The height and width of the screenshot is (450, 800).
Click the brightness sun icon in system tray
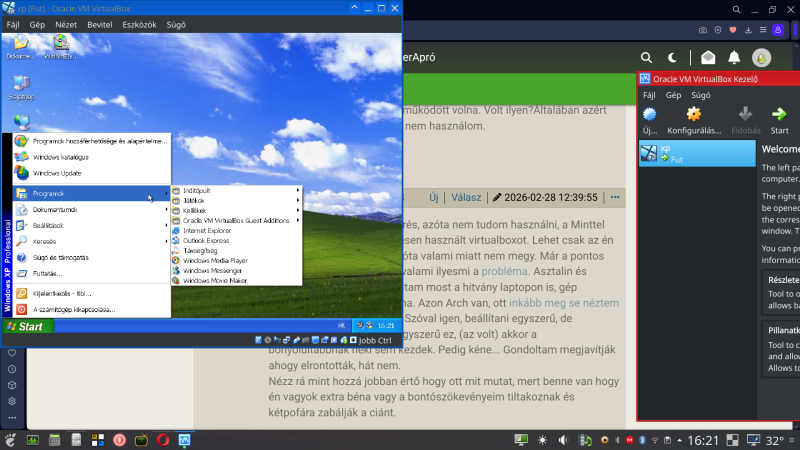pyautogui.click(x=542, y=440)
